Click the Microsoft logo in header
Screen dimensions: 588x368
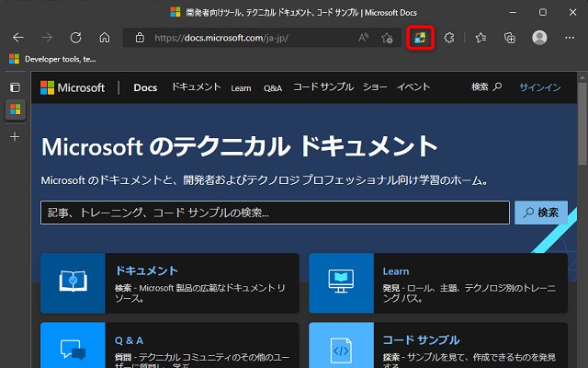point(73,88)
